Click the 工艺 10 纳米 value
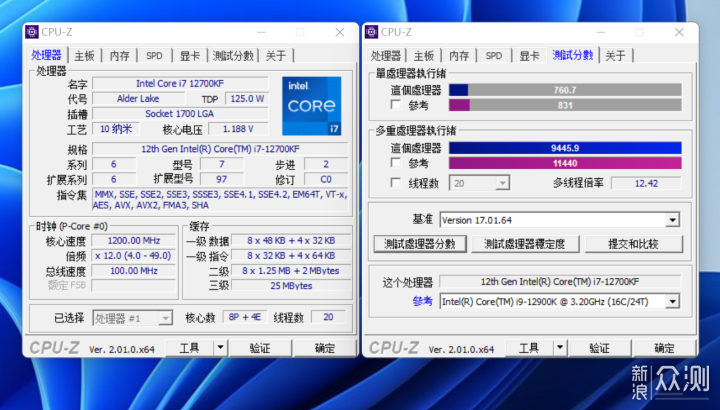Screen dimensions: 720x410 point(115,129)
